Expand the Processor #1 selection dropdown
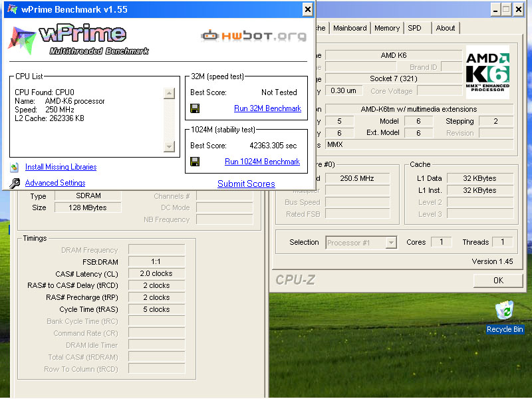The width and height of the screenshot is (532, 399). [x=391, y=243]
